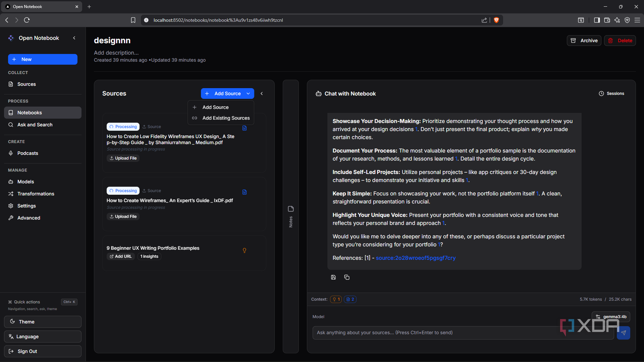Open Models page
Viewport: 644px width, 362px height.
[43, 182]
